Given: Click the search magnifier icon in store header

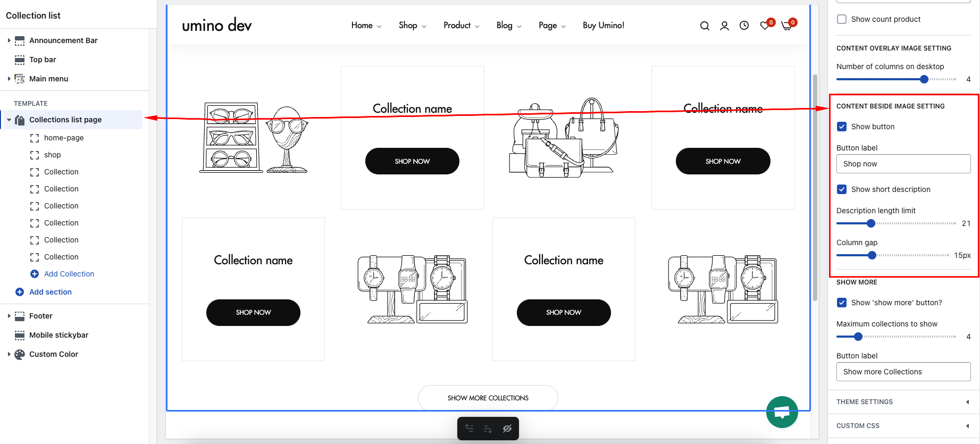Looking at the screenshot, I should (705, 26).
